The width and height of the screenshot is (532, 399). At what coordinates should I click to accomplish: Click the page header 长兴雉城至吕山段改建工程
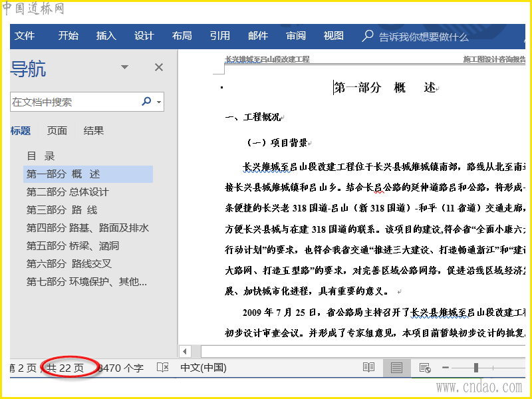click(x=267, y=59)
